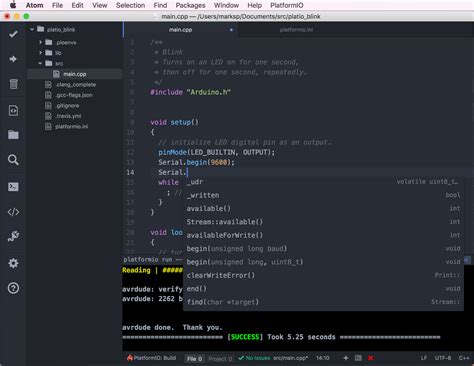474x366 pixels.
Task: Click the LF line ending selector
Action: click(423, 358)
